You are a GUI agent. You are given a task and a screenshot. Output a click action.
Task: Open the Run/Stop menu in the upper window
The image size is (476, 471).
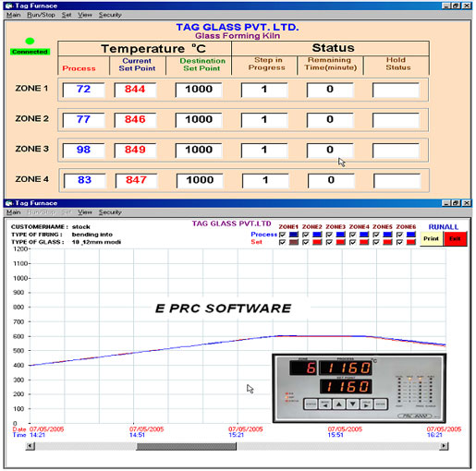(41, 15)
